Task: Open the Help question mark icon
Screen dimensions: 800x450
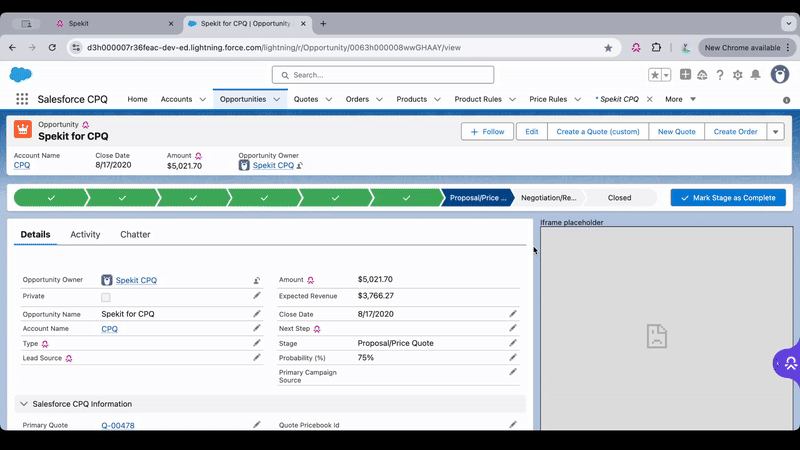Action: [x=720, y=75]
